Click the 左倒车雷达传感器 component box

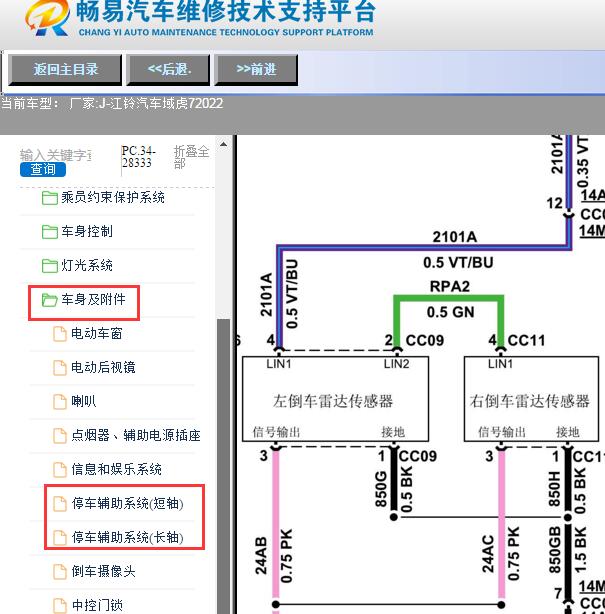(335, 399)
